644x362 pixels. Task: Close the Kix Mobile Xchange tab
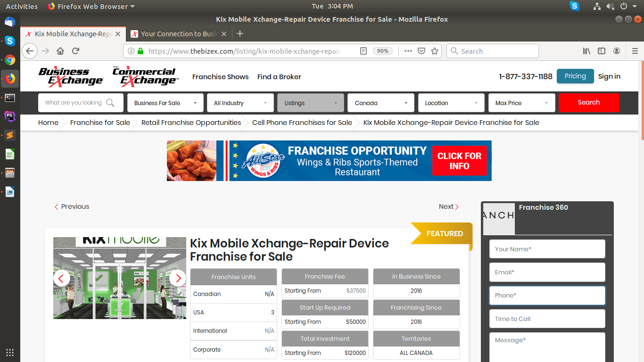click(x=118, y=34)
